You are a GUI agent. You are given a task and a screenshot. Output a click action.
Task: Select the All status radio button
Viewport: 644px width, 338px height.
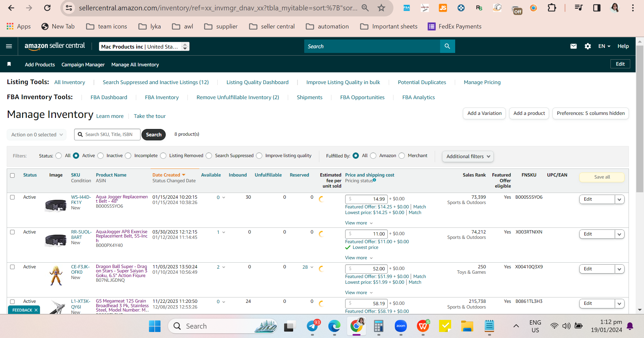point(59,156)
